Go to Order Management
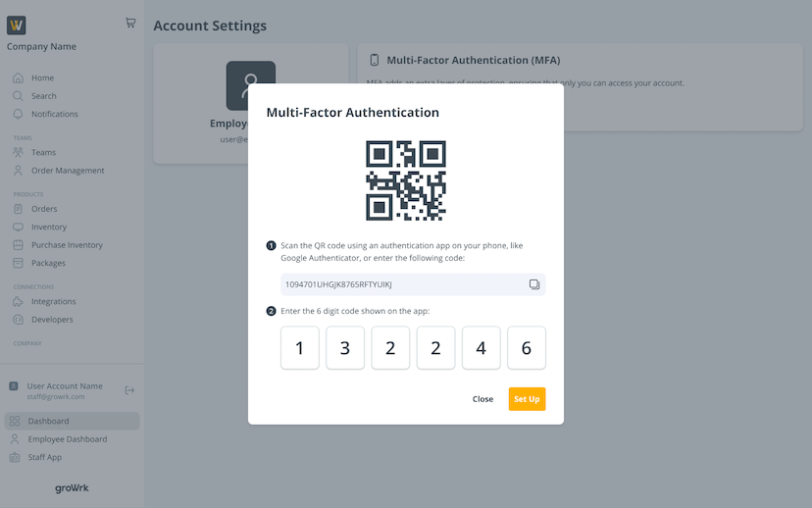Viewport: 812px width, 508px height. click(x=67, y=171)
